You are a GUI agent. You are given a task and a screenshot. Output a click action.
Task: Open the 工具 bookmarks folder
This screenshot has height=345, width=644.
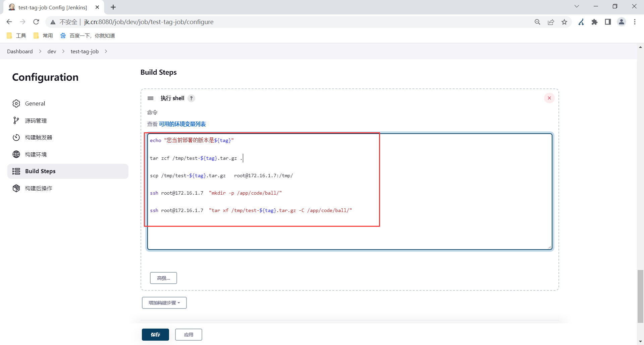click(x=16, y=36)
